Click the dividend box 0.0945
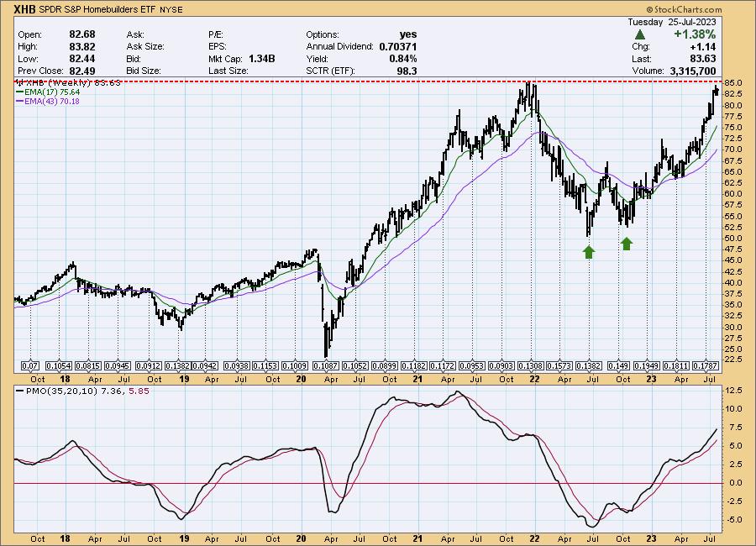756x546 pixels. pos(118,366)
